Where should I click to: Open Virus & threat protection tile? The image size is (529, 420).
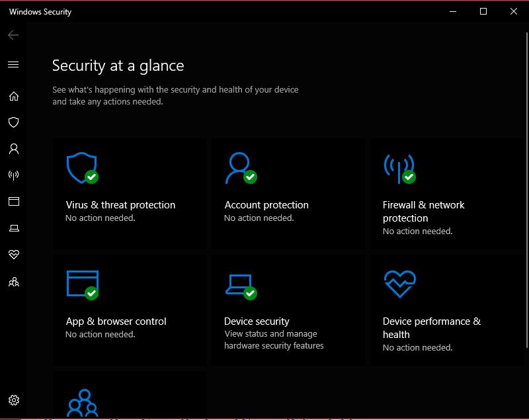coord(130,194)
